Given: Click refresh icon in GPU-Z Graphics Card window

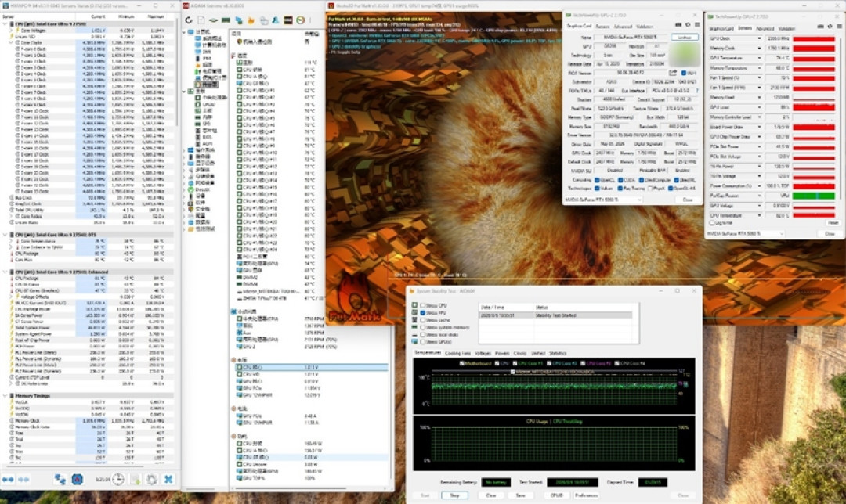Looking at the screenshot, I should tap(688, 25).
